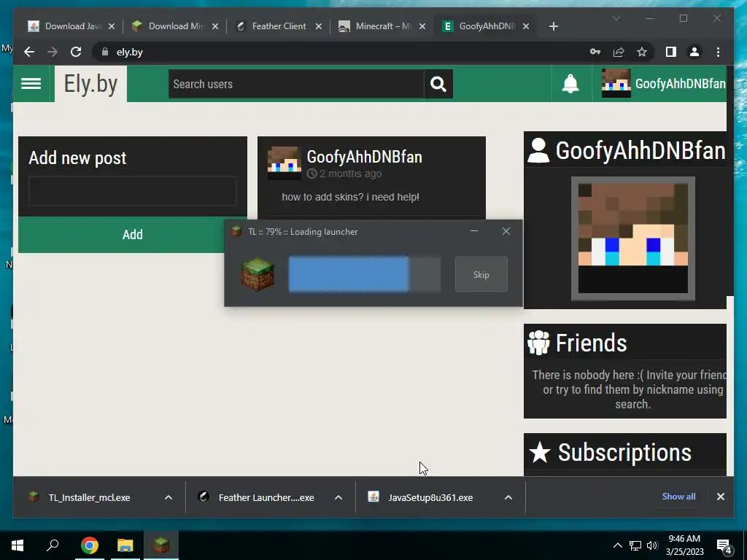Click the Add new post text box
The height and width of the screenshot is (560, 747).
click(133, 191)
